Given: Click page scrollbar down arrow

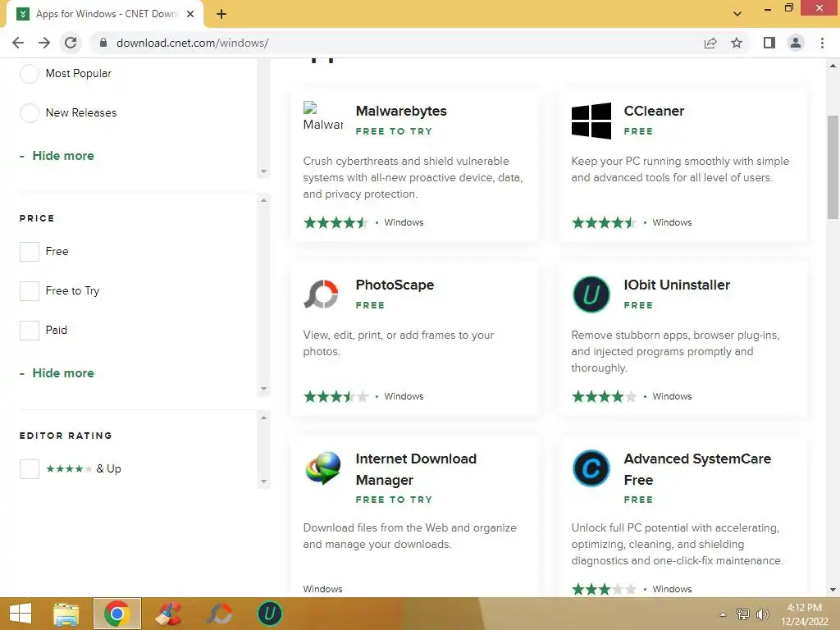Looking at the screenshot, I should point(833,590).
